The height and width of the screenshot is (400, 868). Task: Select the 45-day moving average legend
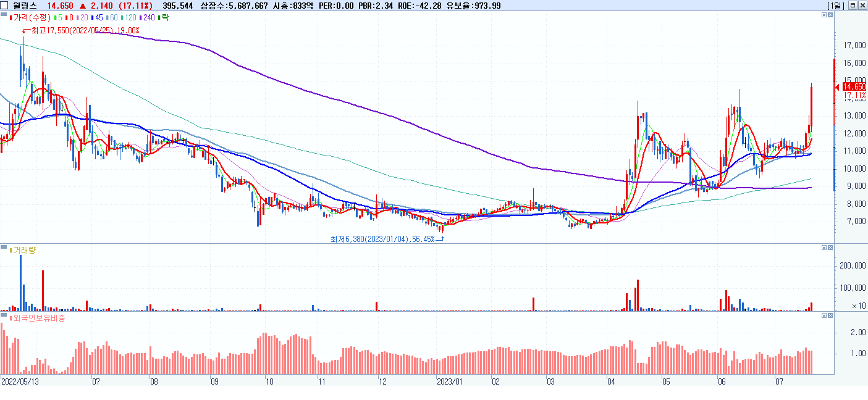pyautogui.click(x=96, y=17)
